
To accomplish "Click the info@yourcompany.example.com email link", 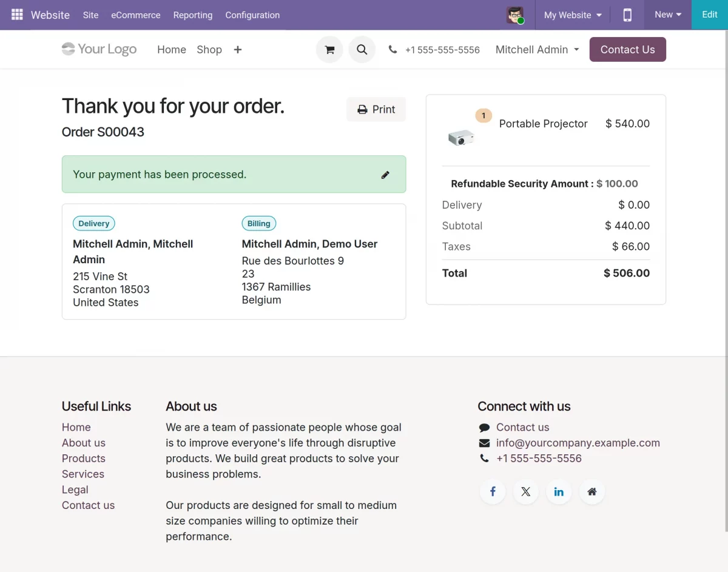I will [578, 443].
